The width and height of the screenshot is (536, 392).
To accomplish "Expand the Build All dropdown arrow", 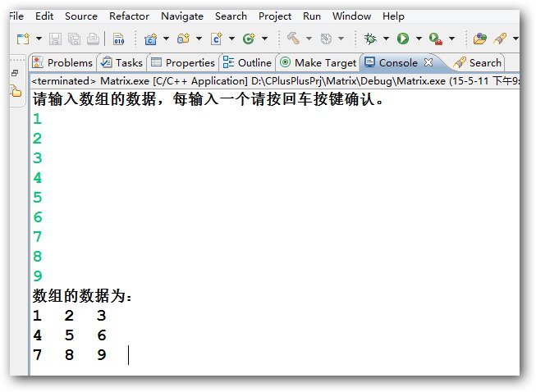I will [x=341, y=39].
